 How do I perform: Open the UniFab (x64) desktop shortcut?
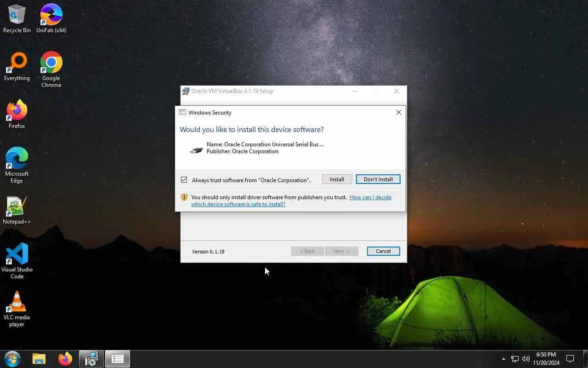coord(51,19)
